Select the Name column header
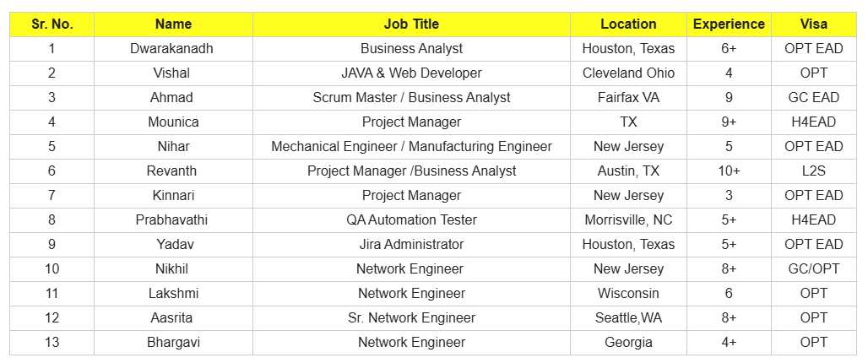Image resolution: width=868 pixels, height=363 pixels. [173, 24]
